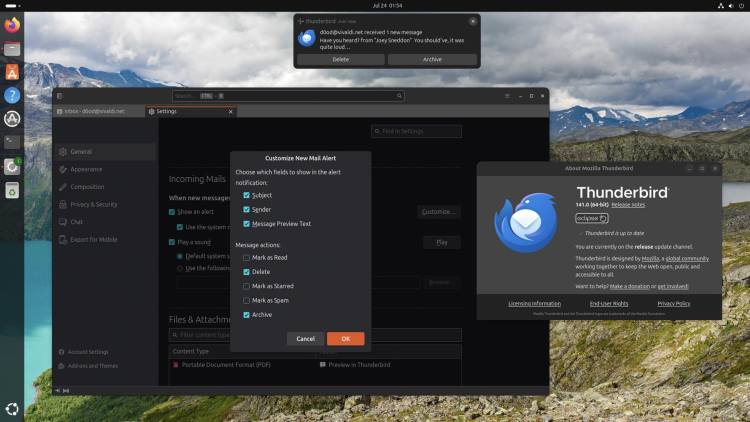This screenshot has width=750, height=422.
Task: Open Software Updater from the dock
Action: 12,119
